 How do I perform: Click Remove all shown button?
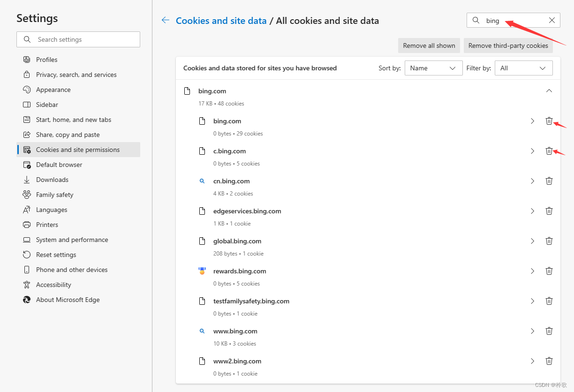(x=429, y=45)
